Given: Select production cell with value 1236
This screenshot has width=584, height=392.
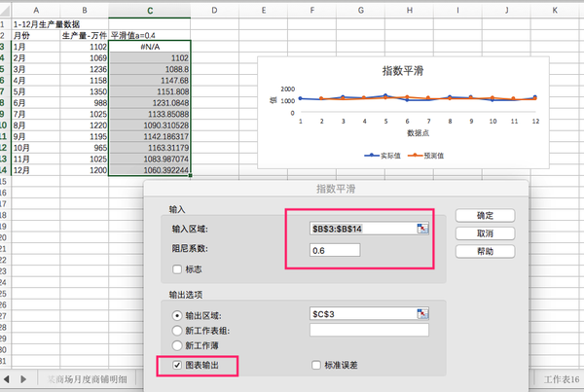Looking at the screenshot, I should tap(85, 69).
